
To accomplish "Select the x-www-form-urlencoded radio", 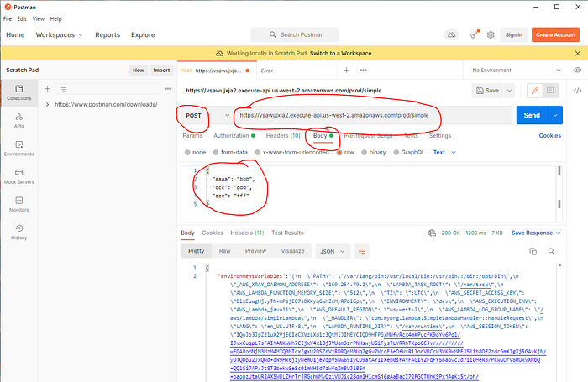I will pos(258,152).
